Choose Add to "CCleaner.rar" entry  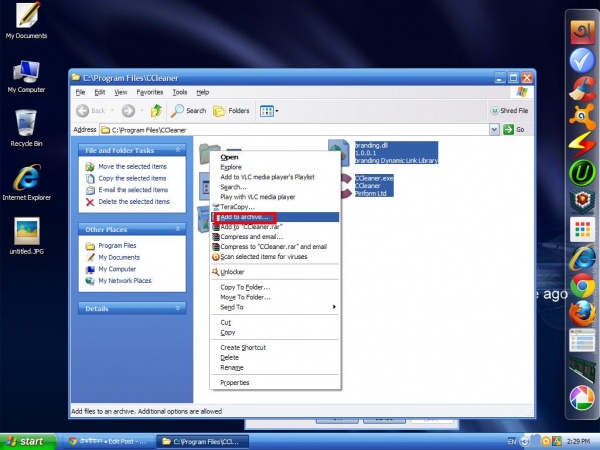(x=275, y=227)
